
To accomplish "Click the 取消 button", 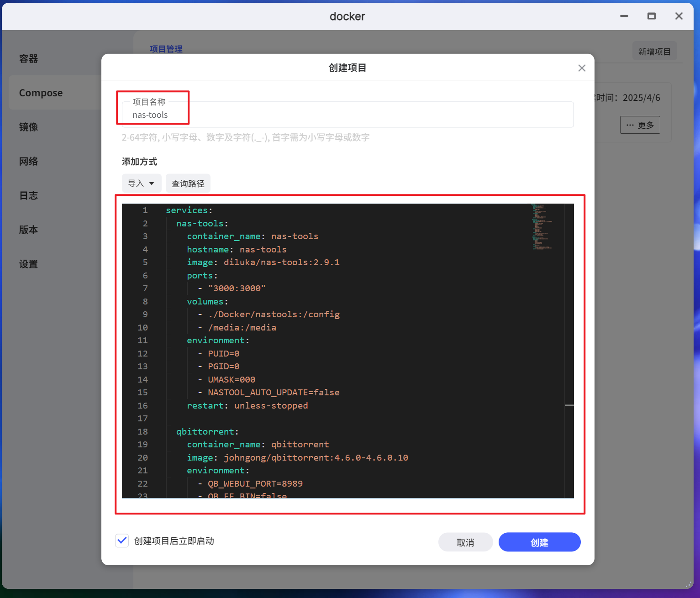I will (x=465, y=542).
